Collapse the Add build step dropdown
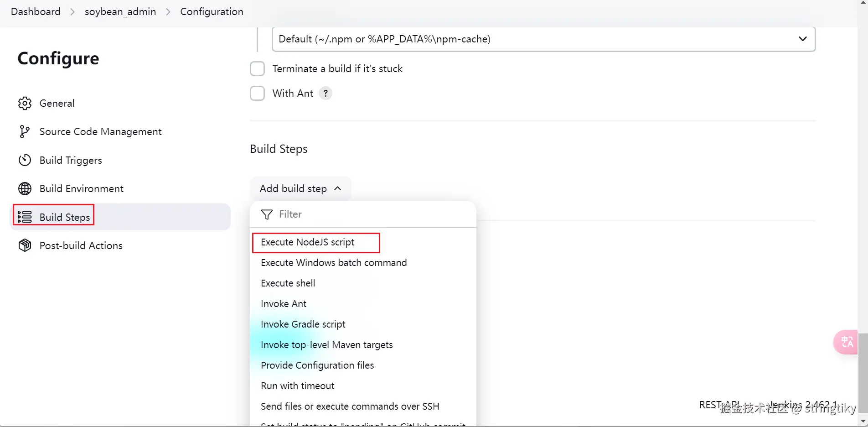Viewport: 868px width, 427px height. click(300, 189)
